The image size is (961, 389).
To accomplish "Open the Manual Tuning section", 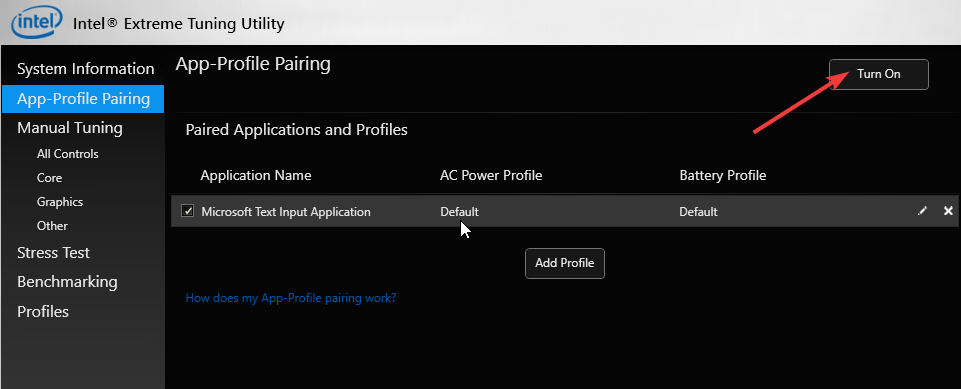I will 70,128.
